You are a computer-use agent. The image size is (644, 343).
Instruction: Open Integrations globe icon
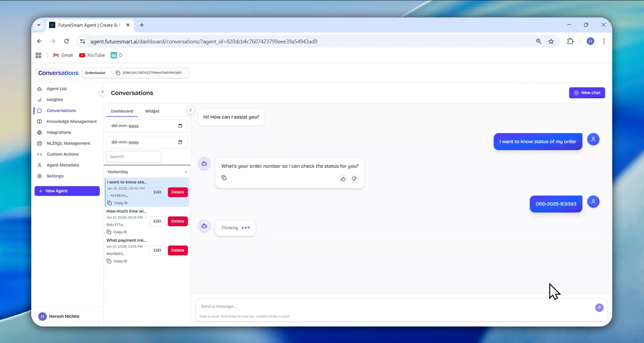(x=40, y=132)
